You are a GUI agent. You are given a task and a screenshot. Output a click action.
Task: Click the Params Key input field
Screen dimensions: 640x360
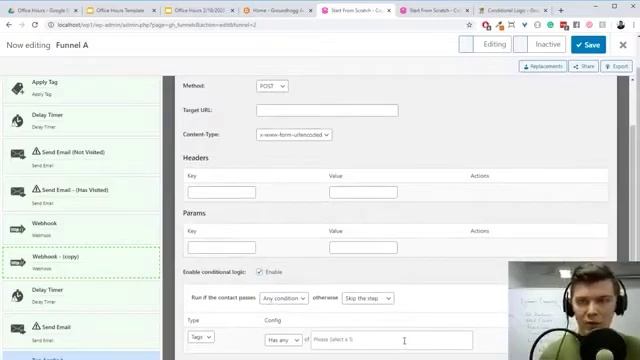click(222, 248)
